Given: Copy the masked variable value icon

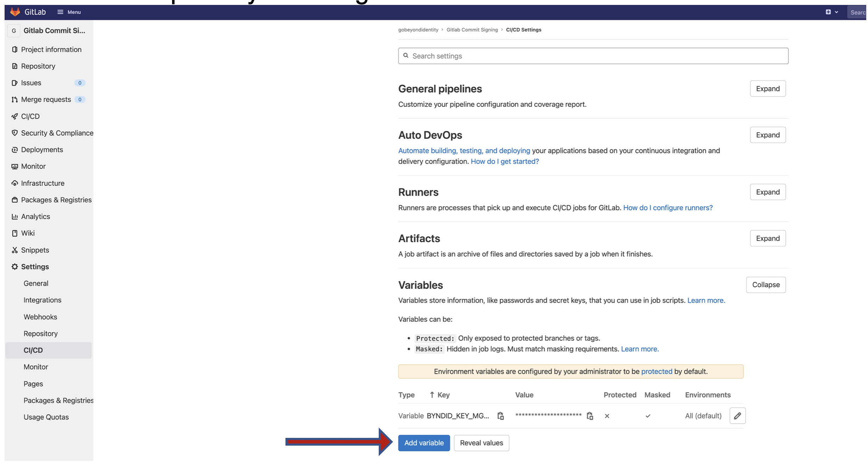Looking at the screenshot, I should [590, 416].
